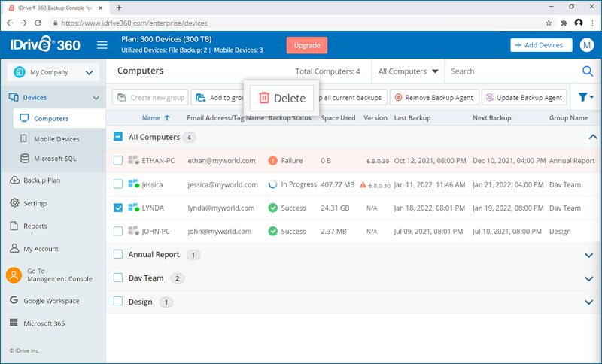Uncheck the LYNDA checkbox
This screenshot has width=602, height=364.
pos(118,208)
